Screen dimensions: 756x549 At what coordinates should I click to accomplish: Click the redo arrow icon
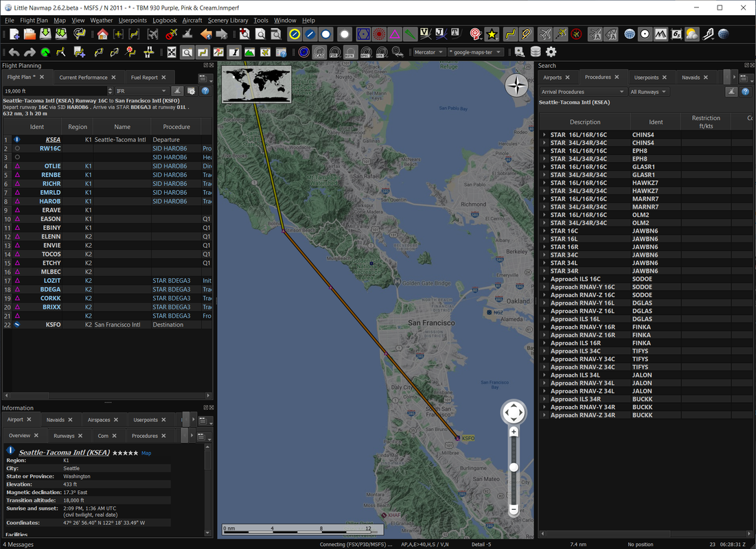tap(30, 52)
